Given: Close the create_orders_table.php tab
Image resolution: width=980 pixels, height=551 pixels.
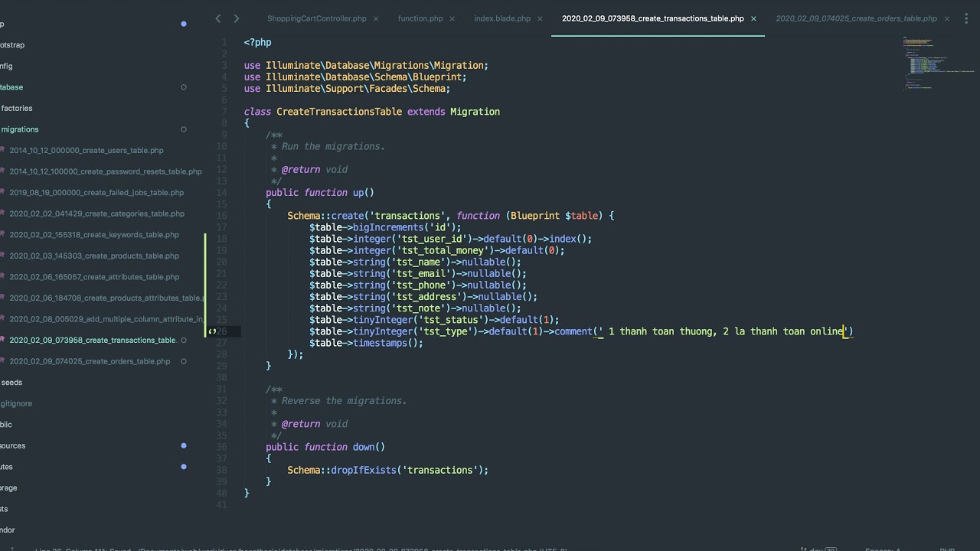Looking at the screenshot, I should click(x=946, y=18).
